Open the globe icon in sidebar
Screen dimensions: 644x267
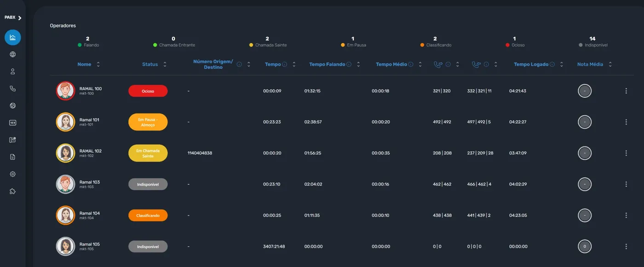(x=13, y=55)
